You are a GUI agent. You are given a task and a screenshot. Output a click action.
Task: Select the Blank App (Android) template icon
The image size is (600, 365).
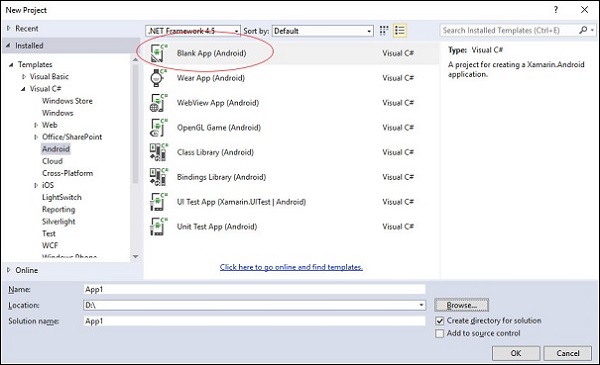tap(158, 53)
